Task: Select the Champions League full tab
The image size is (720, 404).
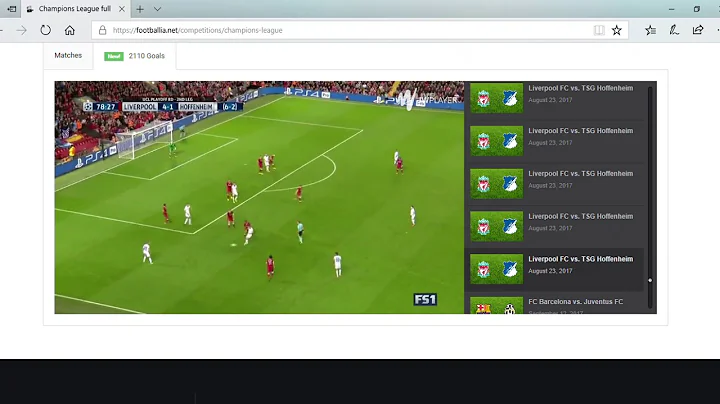Action: 75,9
